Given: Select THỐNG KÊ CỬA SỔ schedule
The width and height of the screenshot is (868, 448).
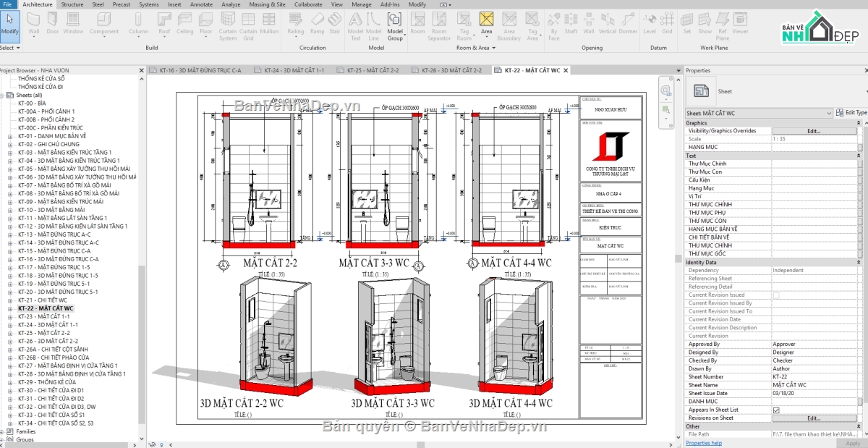Looking at the screenshot, I should click(41, 78).
